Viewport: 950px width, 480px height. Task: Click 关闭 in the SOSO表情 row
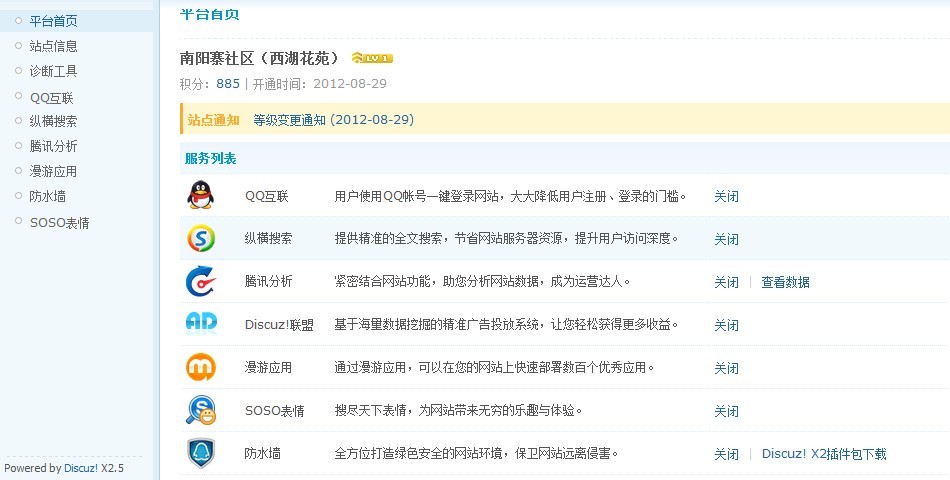click(726, 412)
